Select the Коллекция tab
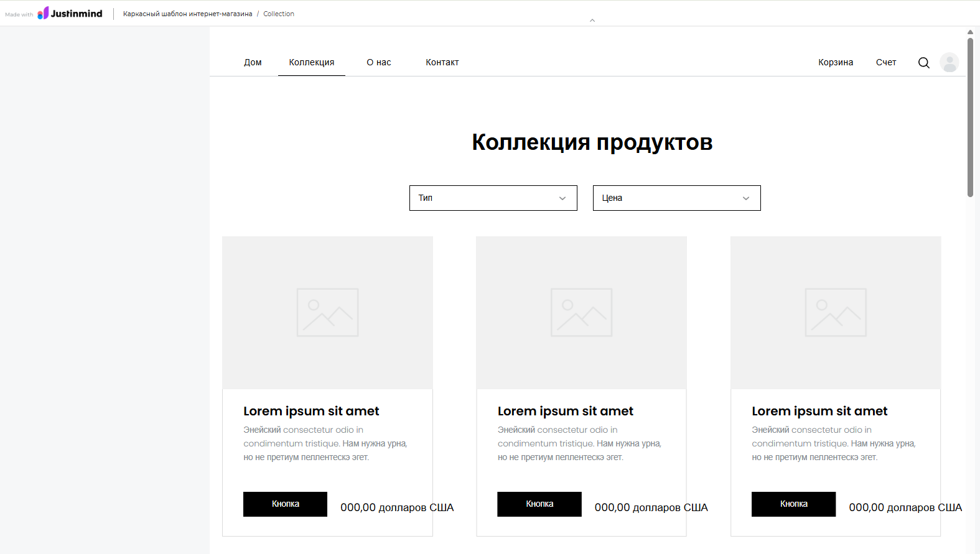The image size is (980, 554). pos(312,62)
